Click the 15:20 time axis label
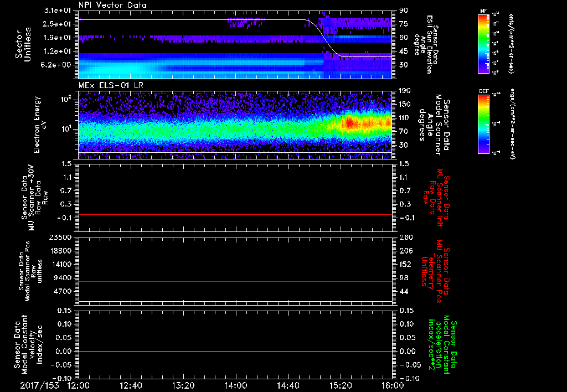Screen dimensions: 567x392 click(340, 385)
